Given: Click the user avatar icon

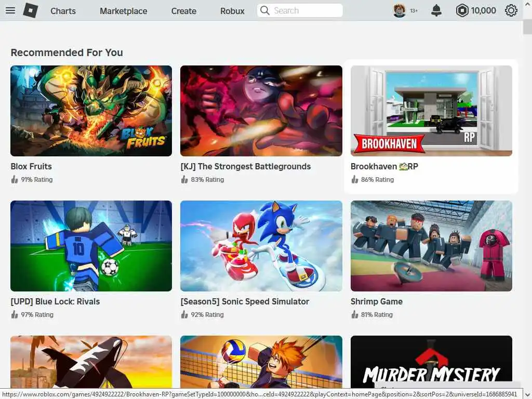Looking at the screenshot, I should tap(400, 10).
